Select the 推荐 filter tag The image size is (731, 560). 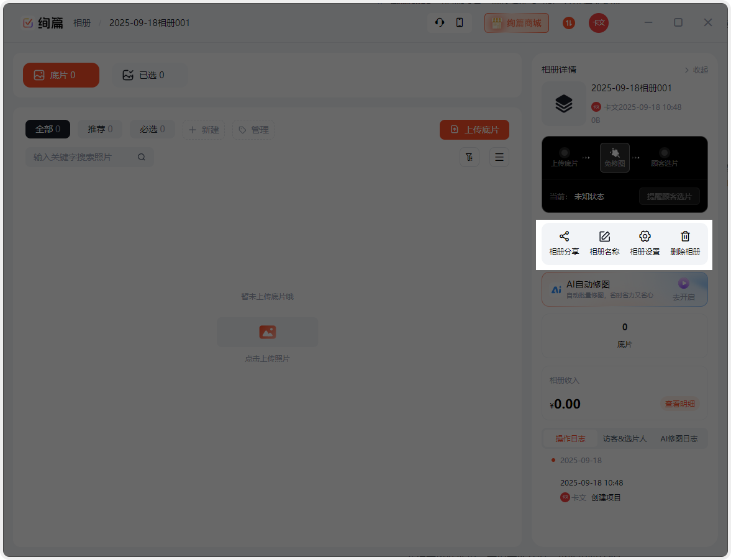click(100, 129)
